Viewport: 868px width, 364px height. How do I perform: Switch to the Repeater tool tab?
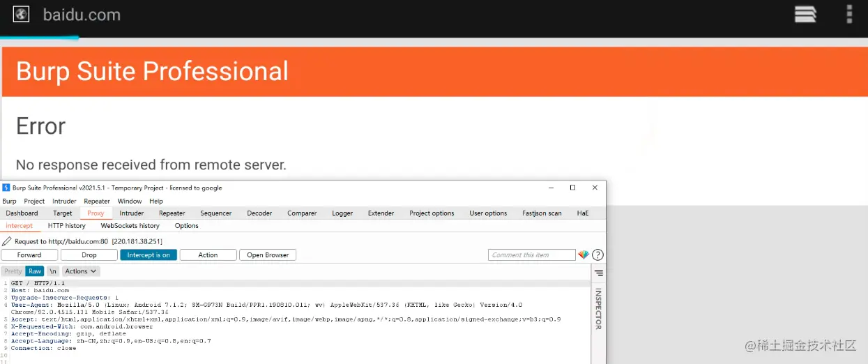(172, 213)
